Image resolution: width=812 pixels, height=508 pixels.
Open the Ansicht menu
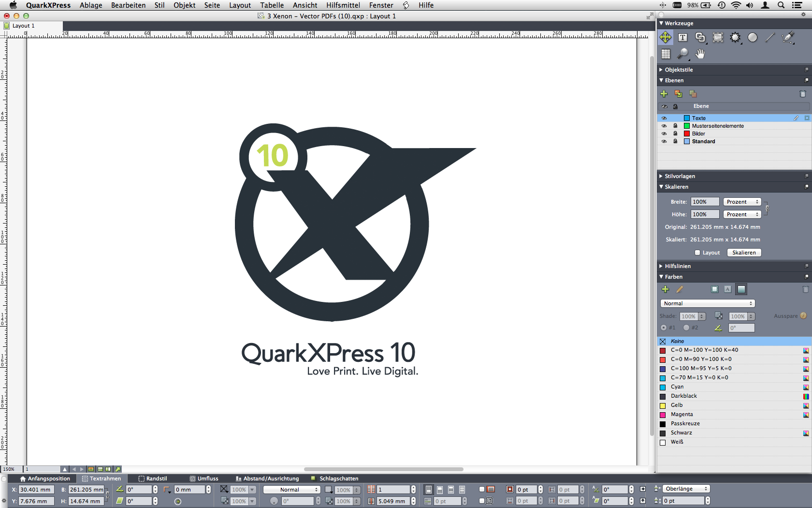304,5
